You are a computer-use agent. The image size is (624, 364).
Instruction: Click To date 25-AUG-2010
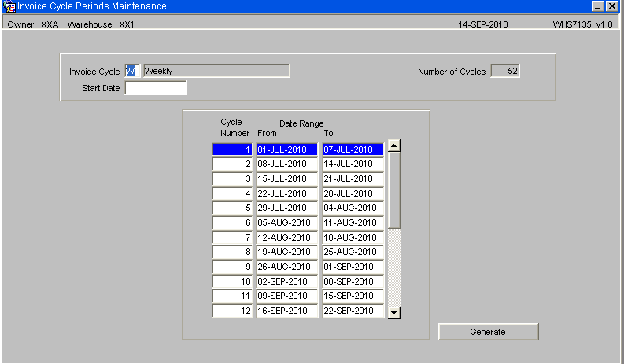[353, 252]
